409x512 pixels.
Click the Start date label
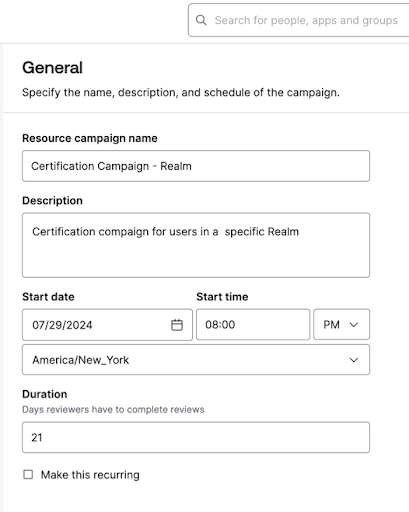click(x=48, y=297)
